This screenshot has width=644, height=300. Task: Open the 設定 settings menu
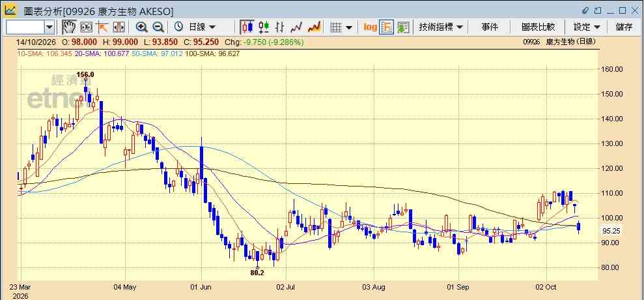tap(587, 27)
